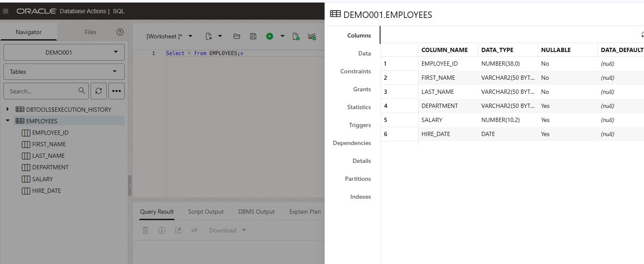644x264 pixels.
Task: Open the Data tab for EMPLOYEES
Action: pos(364,53)
